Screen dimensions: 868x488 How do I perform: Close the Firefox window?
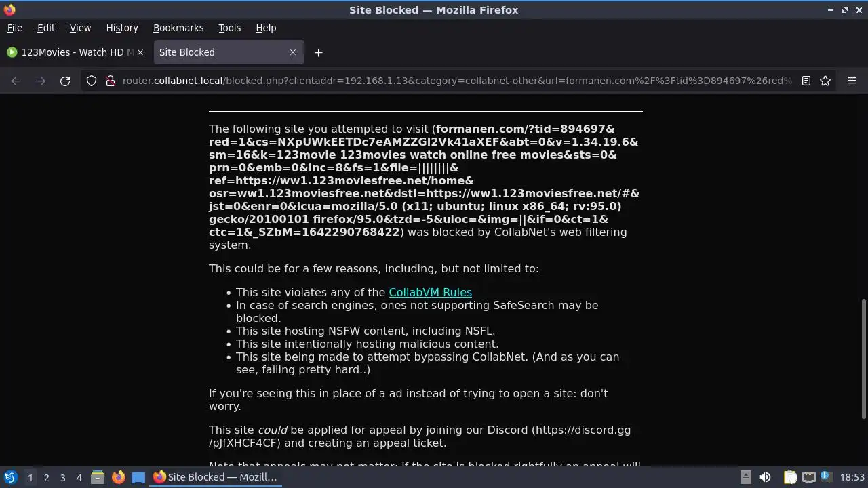[x=859, y=9]
